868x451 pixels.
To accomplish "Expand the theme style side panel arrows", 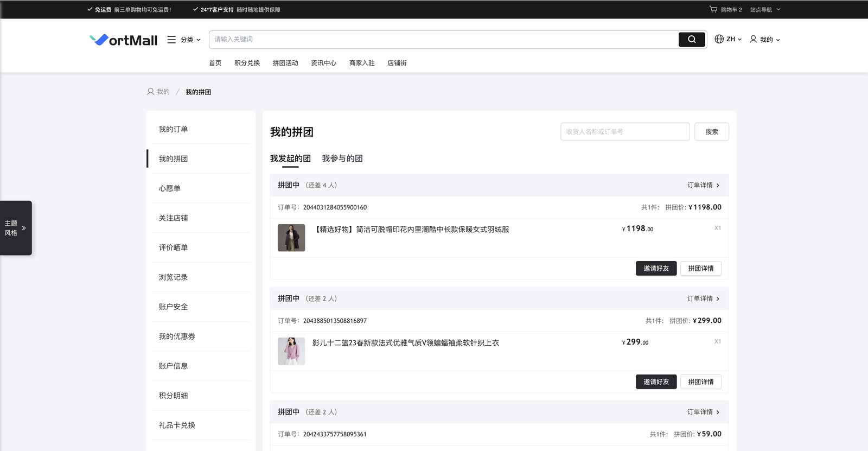I will (24, 228).
